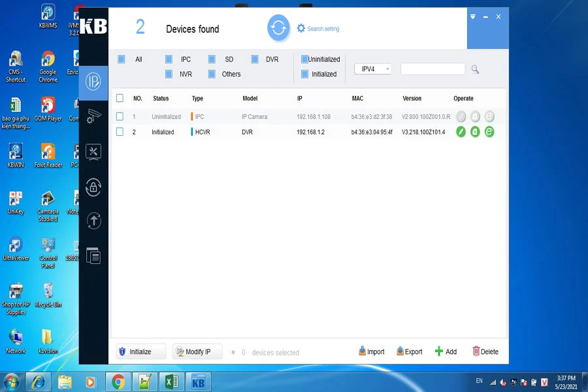Image resolution: width=588 pixels, height=392 pixels.
Task: Toggle the Uninitialized filter checkbox
Action: pos(304,59)
